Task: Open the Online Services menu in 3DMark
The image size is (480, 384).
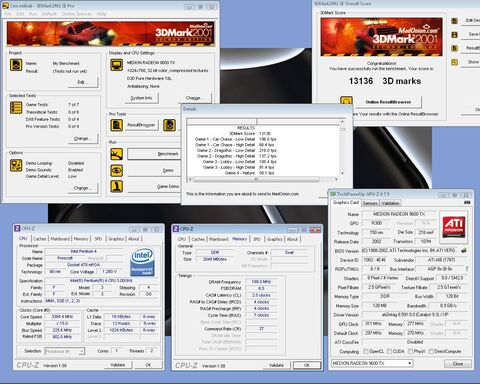Action: pos(76,14)
